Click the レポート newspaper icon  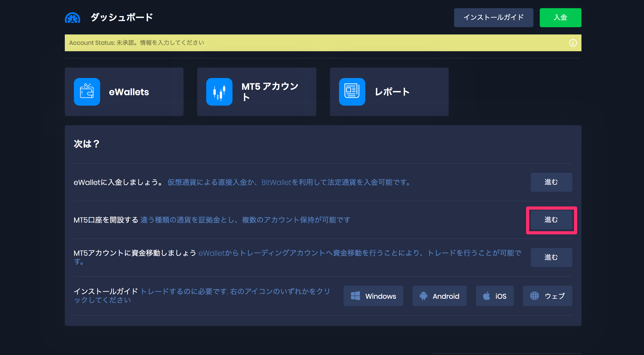coord(352,92)
